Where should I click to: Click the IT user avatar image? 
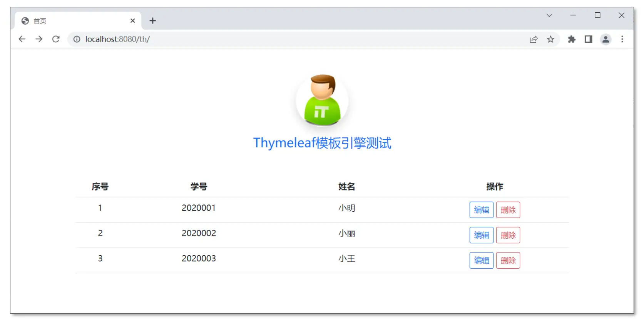coord(322,100)
